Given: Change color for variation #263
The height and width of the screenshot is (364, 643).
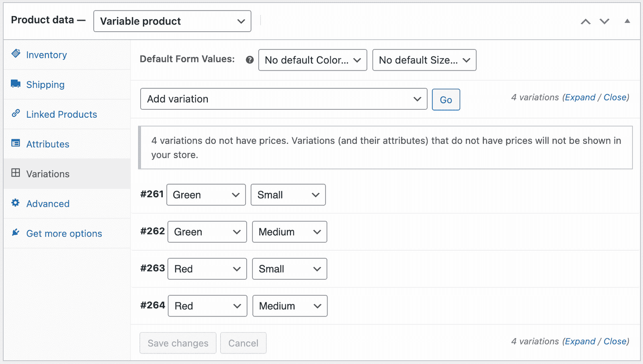Looking at the screenshot, I should 207,269.
